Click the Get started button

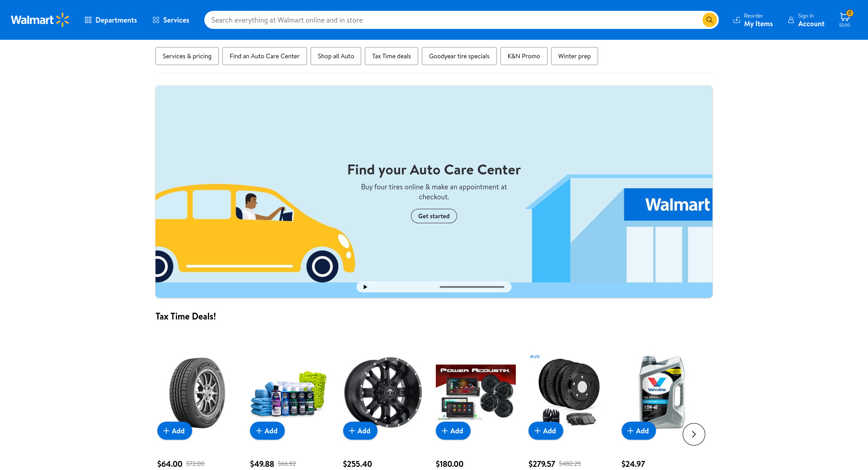[x=434, y=216]
